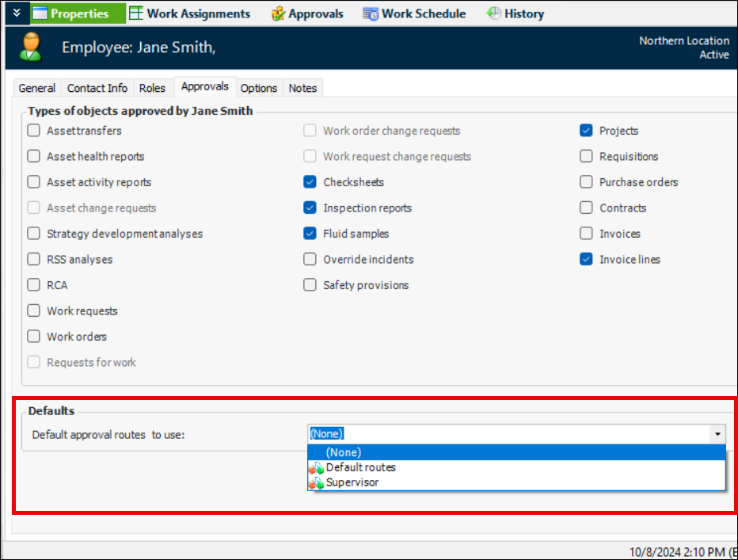Switch to the General tab

click(x=36, y=88)
